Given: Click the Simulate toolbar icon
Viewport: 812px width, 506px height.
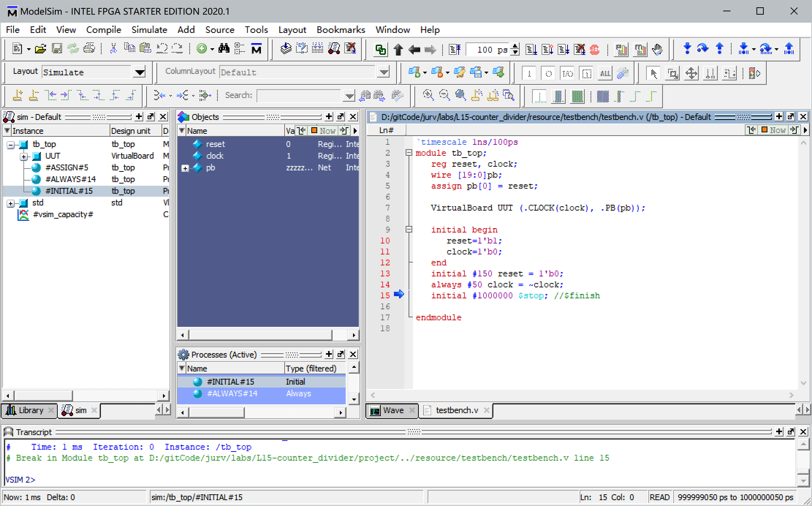Looking at the screenshot, I should [x=334, y=49].
